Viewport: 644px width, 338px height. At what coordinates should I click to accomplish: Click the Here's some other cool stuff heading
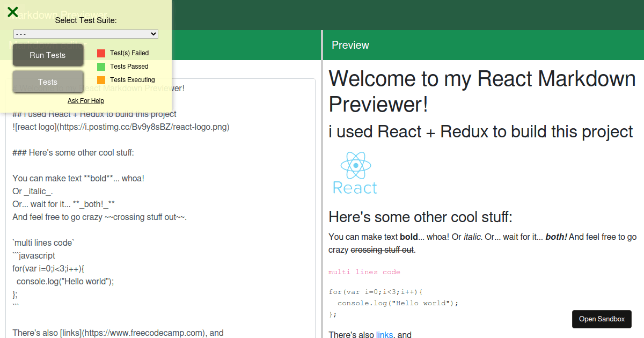click(421, 217)
